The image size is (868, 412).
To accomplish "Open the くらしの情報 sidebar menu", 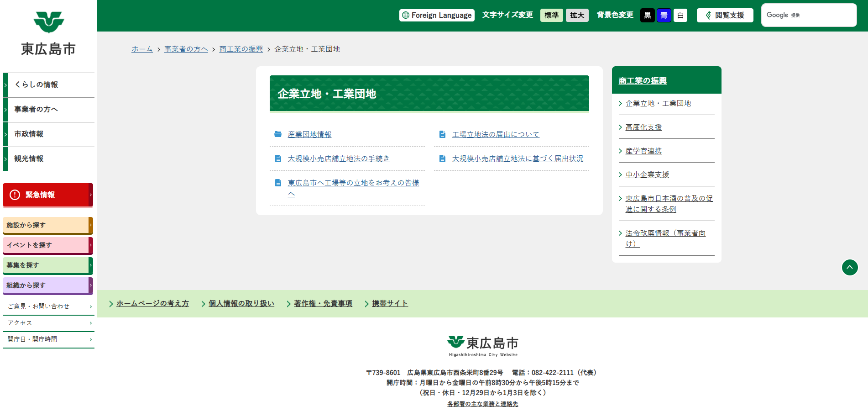I will tap(48, 85).
